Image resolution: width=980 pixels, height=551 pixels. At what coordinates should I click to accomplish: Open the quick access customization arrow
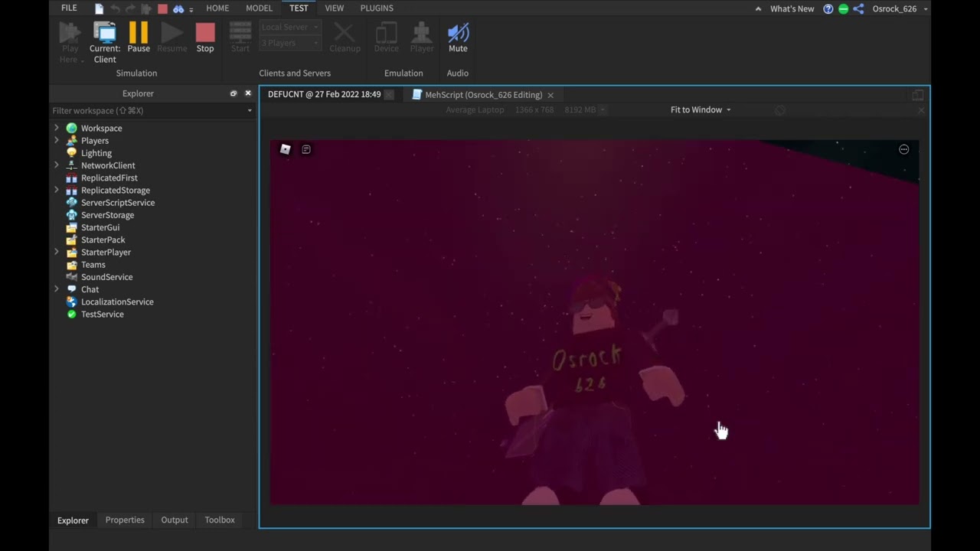pos(191,9)
